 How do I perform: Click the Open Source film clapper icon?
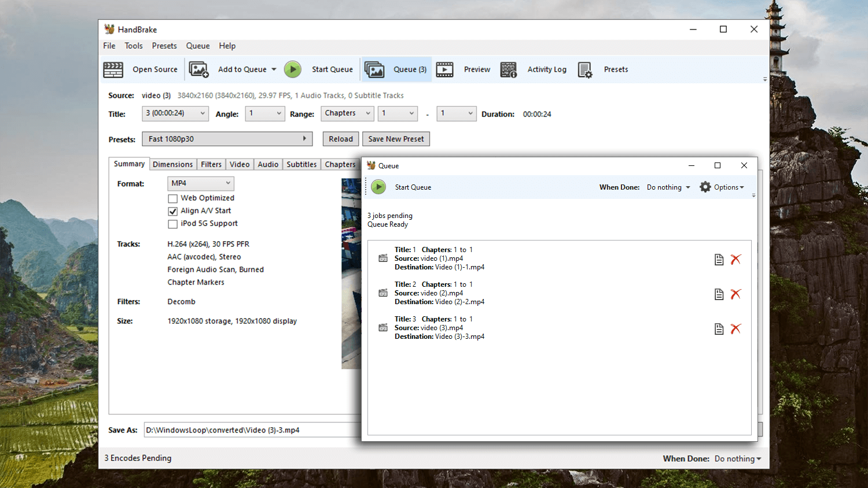coord(113,69)
